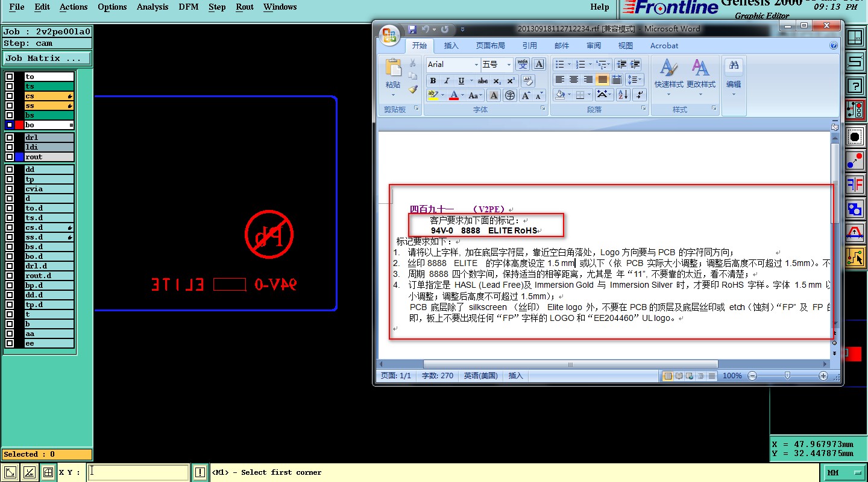The width and height of the screenshot is (868, 482).
Task: Open the Genesis Analysis menu
Action: click(x=153, y=7)
